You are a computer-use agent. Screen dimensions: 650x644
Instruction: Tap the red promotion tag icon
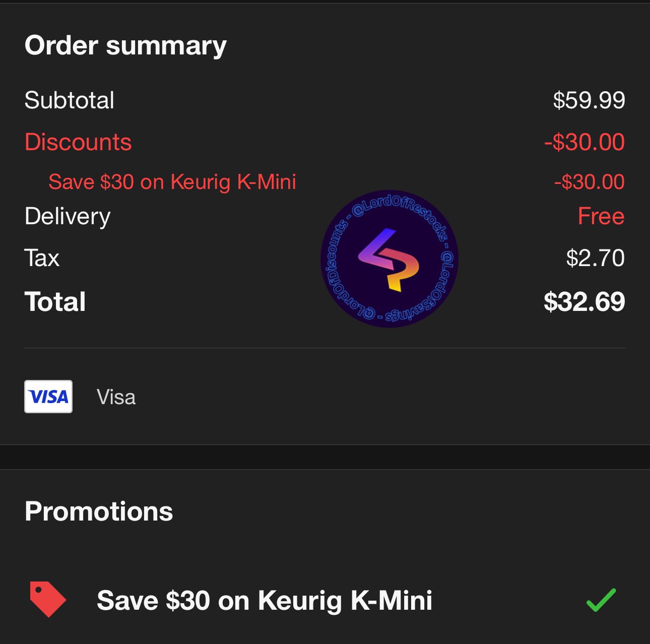pyautogui.click(x=48, y=599)
